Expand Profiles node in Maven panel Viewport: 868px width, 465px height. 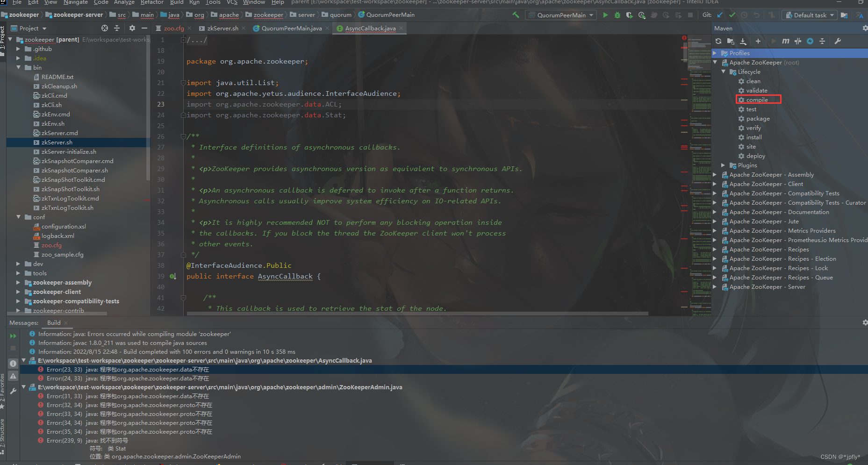click(715, 53)
